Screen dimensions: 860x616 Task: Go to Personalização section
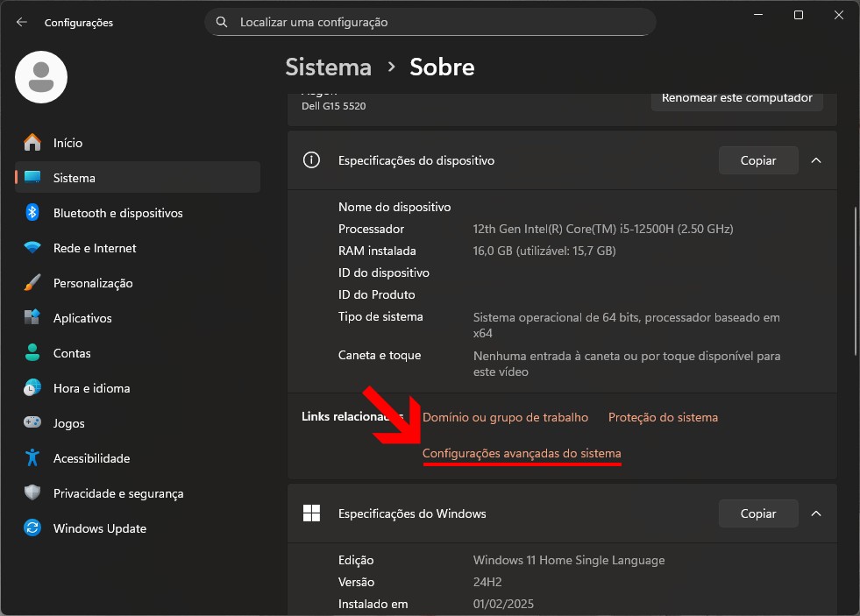pyautogui.click(x=92, y=283)
